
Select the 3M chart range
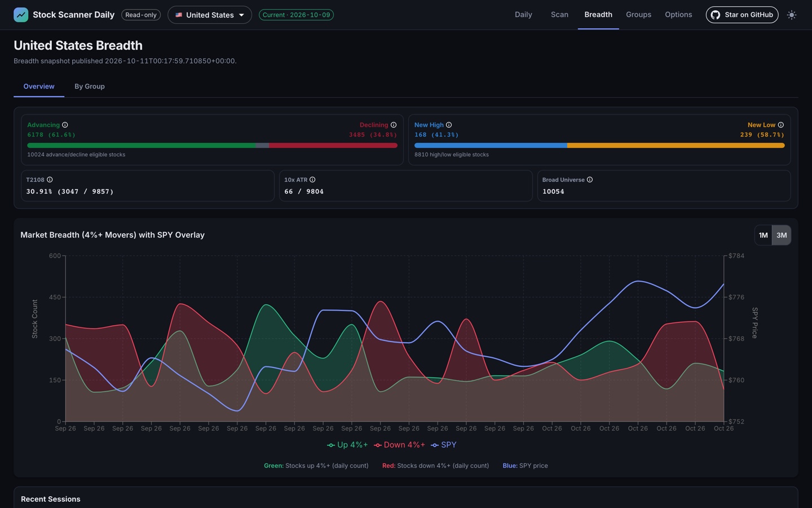782,235
